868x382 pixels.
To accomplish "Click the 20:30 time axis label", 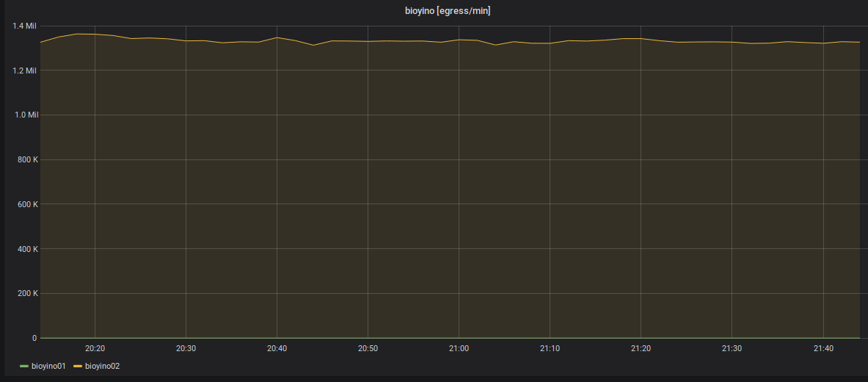I will click(186, 348).
